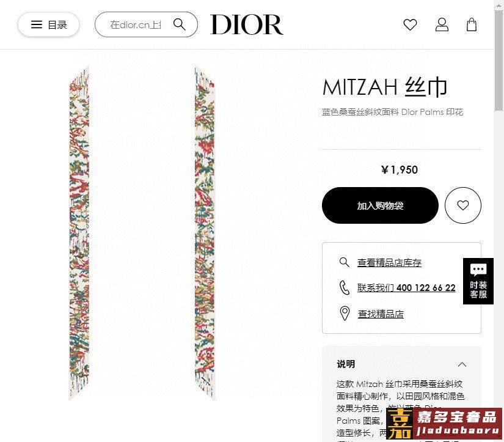Viewport: 504px width, 442px height.
Task: Click the search magnifier icon in header
Action: (180, 24)
